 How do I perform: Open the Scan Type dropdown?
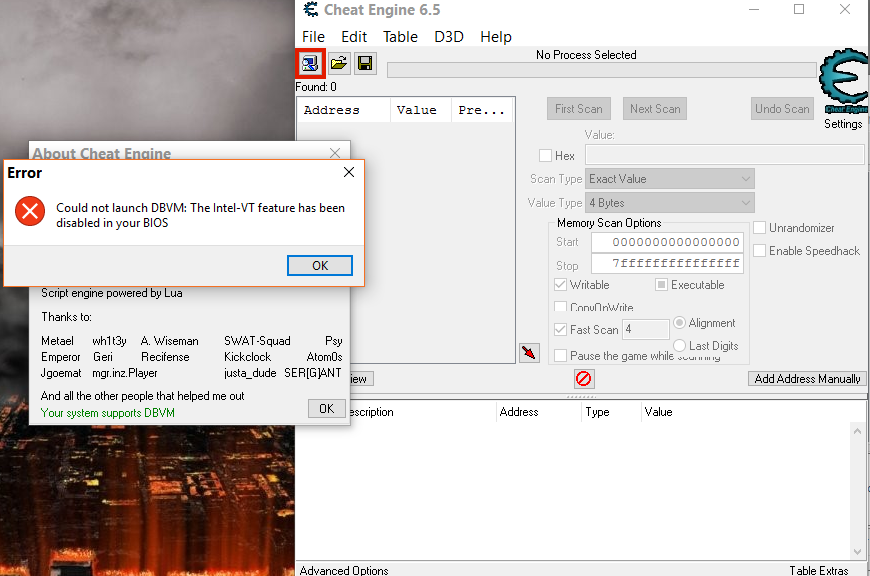670,179
